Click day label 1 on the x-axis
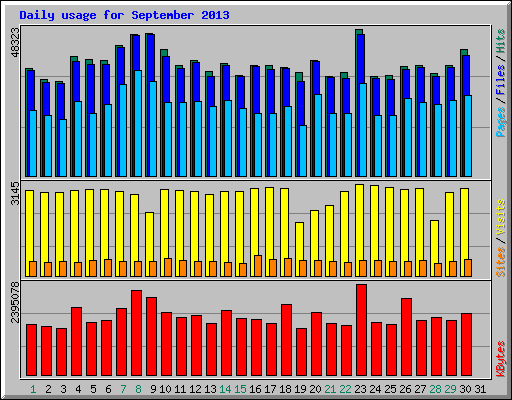Screen dimensions: 512x400 pos(33,389)
